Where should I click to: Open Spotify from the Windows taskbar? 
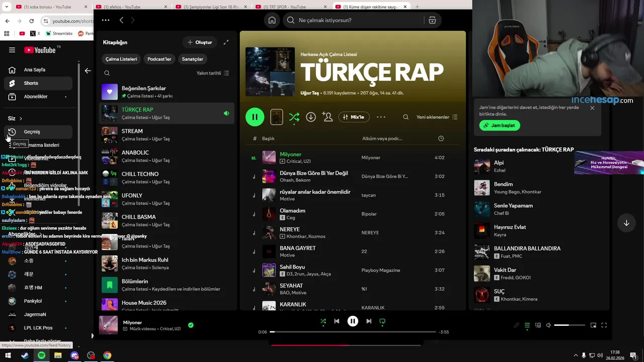pos(41,355)
